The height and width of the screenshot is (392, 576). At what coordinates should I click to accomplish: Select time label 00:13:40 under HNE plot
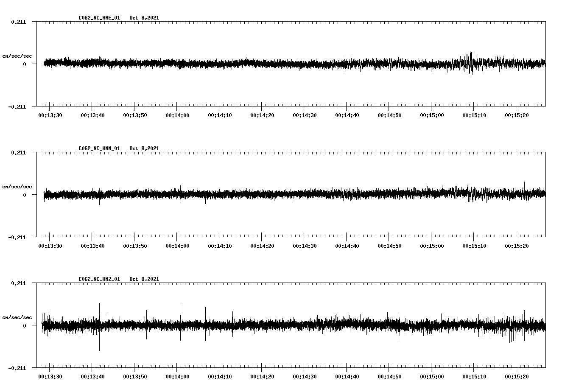pyautogui.click(x=92, y=115)
